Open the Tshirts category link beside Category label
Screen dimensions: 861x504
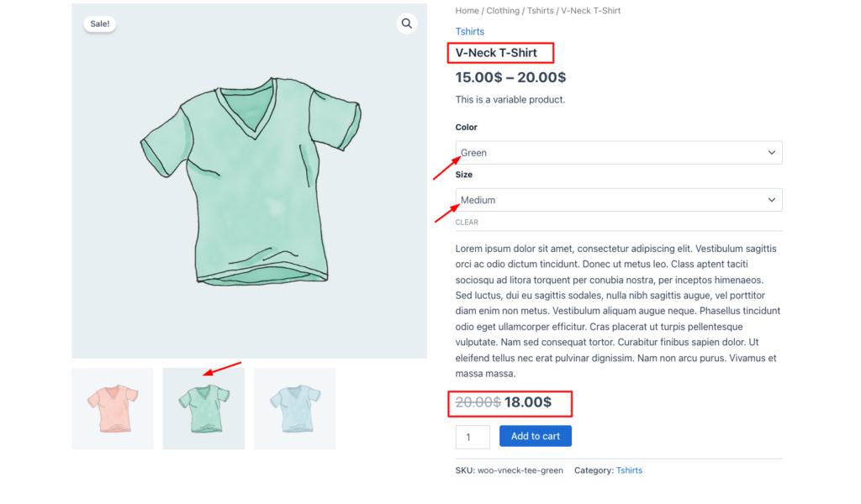629,470
